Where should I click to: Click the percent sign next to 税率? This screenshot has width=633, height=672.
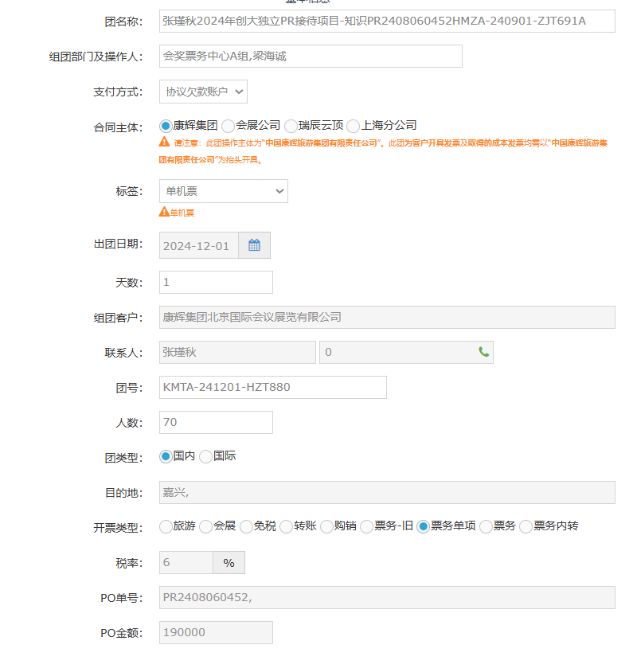coord(229,563)
